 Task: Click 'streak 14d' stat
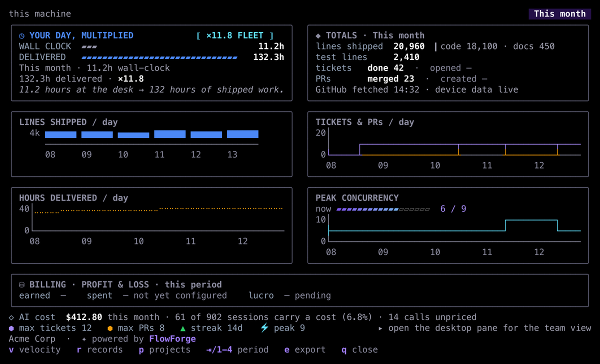[x=216, y=328]
